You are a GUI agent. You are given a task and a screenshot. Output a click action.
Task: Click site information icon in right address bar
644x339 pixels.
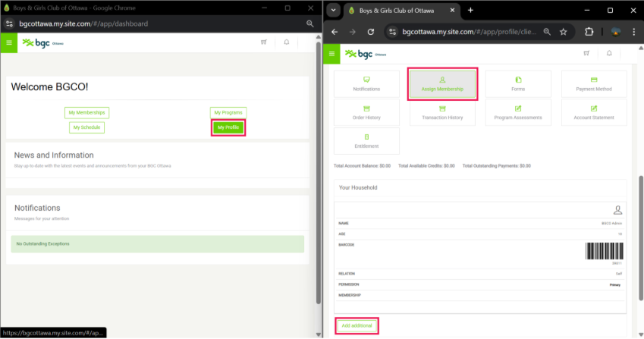point(393,32)
